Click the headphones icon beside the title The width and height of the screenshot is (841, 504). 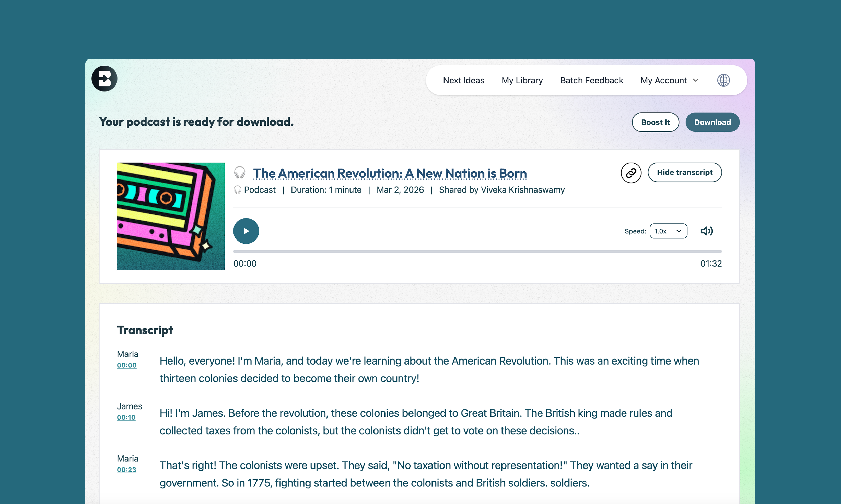click(240, 173)
